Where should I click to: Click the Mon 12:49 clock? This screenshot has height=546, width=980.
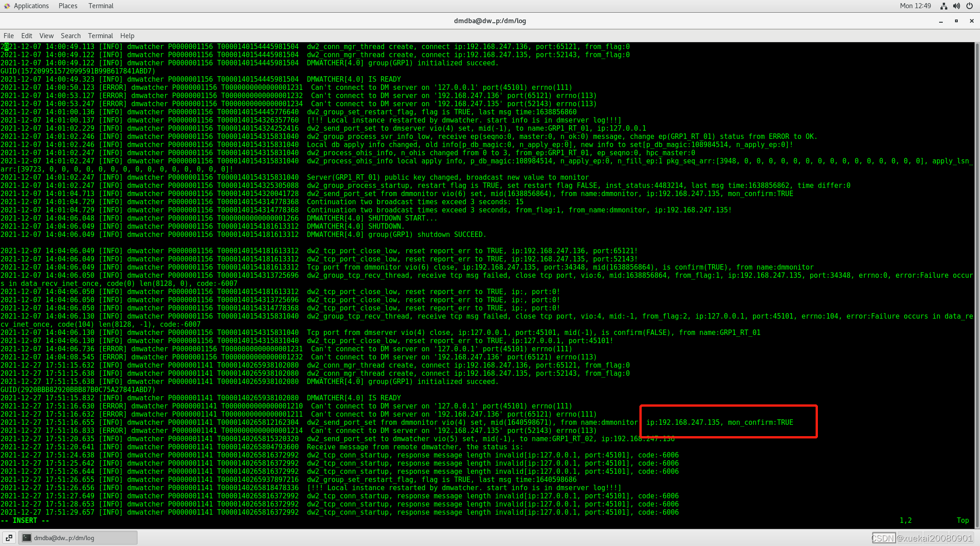(915, 6)
